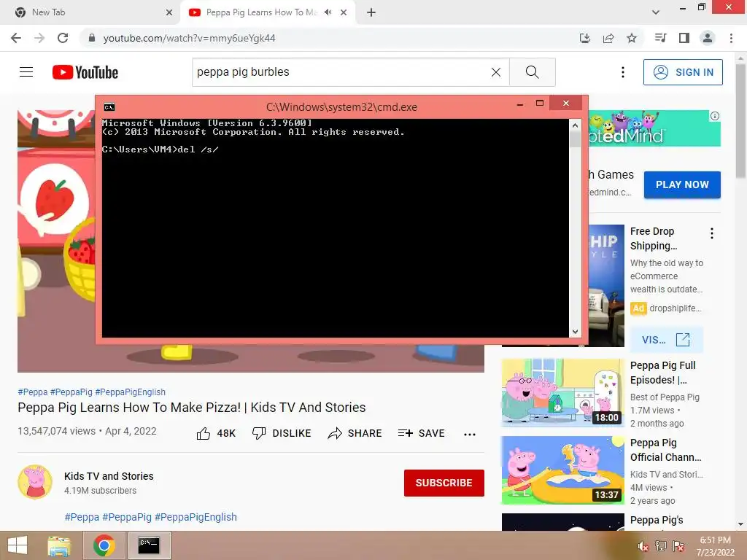Open Kids TV and Stories channel name

coord(109,476)
